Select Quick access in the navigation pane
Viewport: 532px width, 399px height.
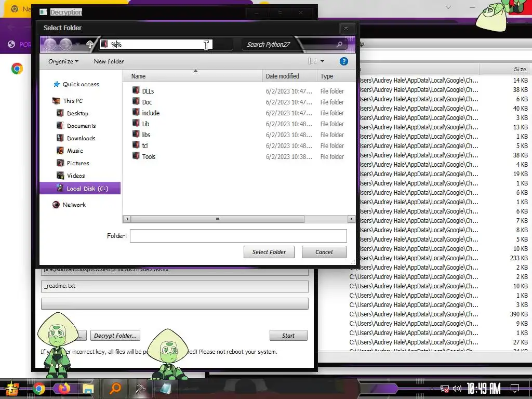(76, 84)
